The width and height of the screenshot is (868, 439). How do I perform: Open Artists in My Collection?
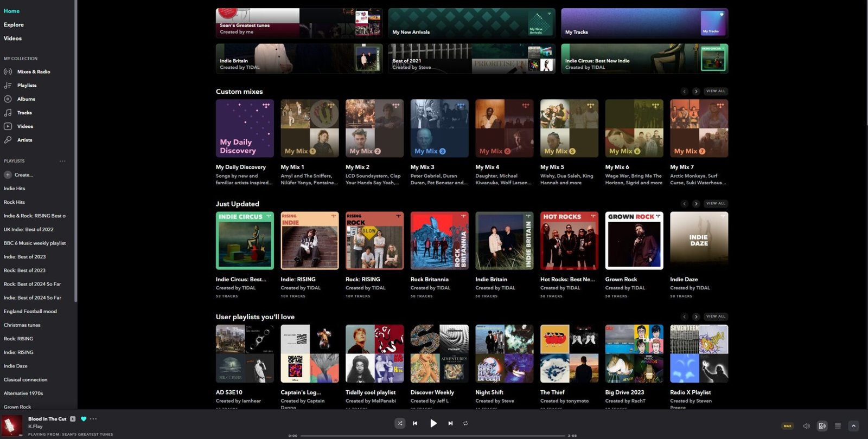coord(18,140)
